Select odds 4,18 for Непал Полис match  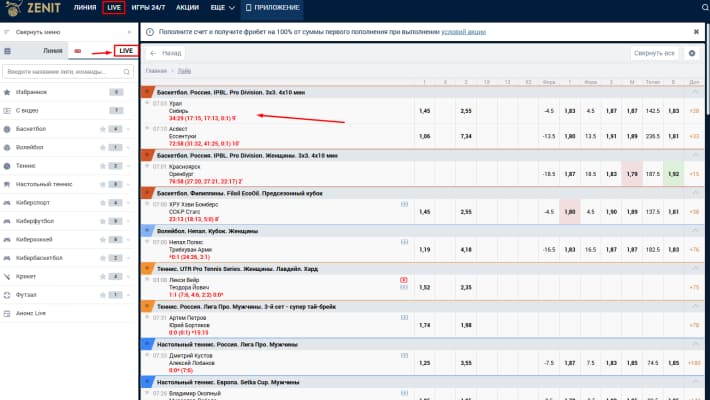pyautogui.click(x=466, y=250)
